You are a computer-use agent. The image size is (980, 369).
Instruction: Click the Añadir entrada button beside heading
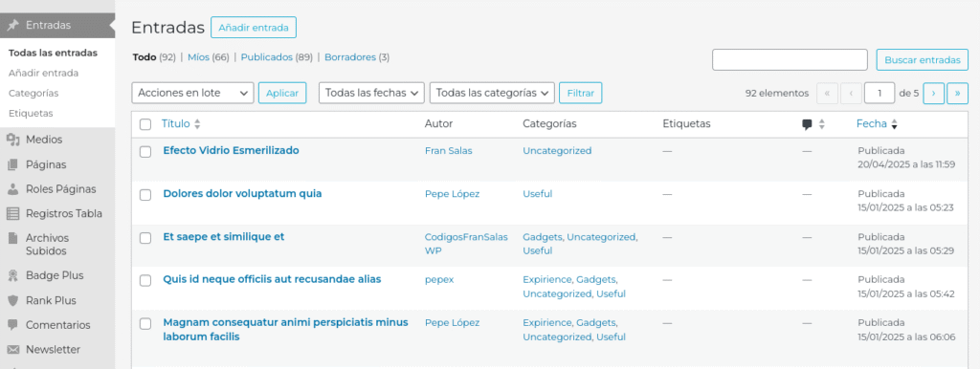pyautogui.click(x=253, y=28)
